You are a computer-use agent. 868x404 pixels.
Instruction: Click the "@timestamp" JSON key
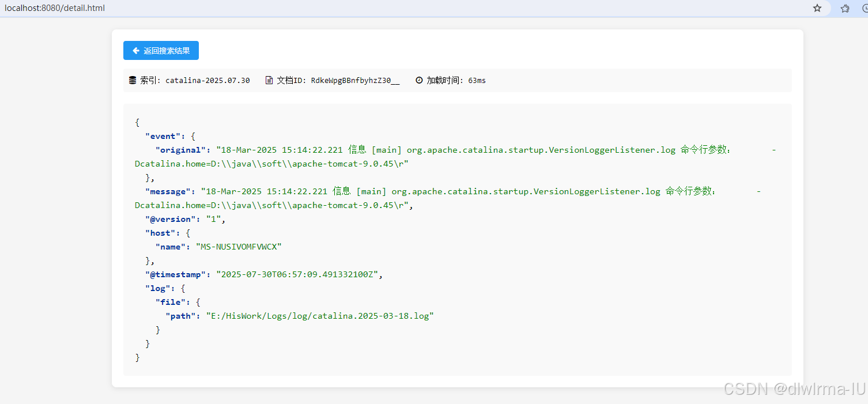point(175,275)
